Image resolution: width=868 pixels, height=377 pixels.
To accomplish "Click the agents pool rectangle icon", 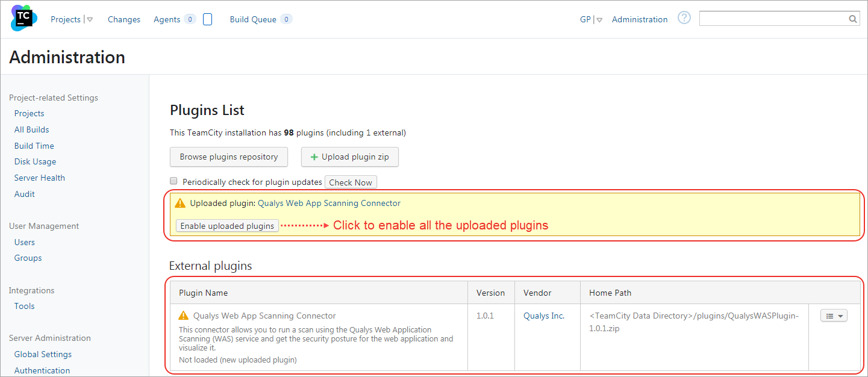I will pos(207,19).
